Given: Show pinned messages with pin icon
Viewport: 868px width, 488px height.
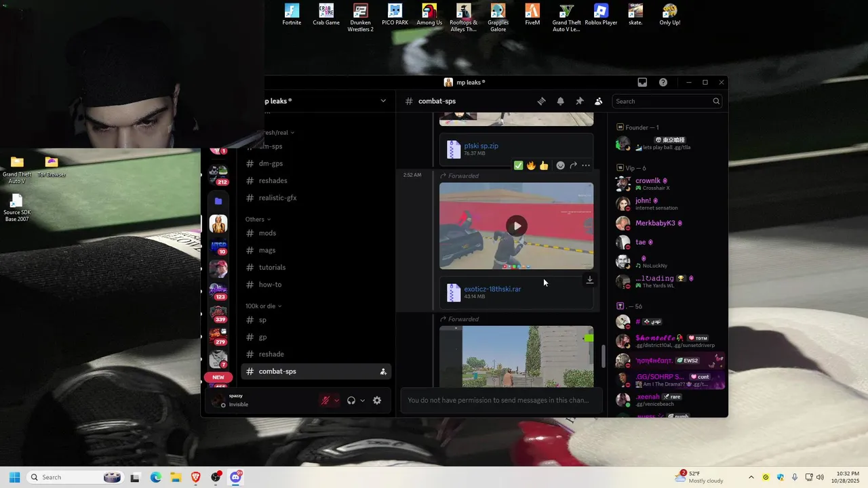Looking at the screenshot, I should [579, 101].
